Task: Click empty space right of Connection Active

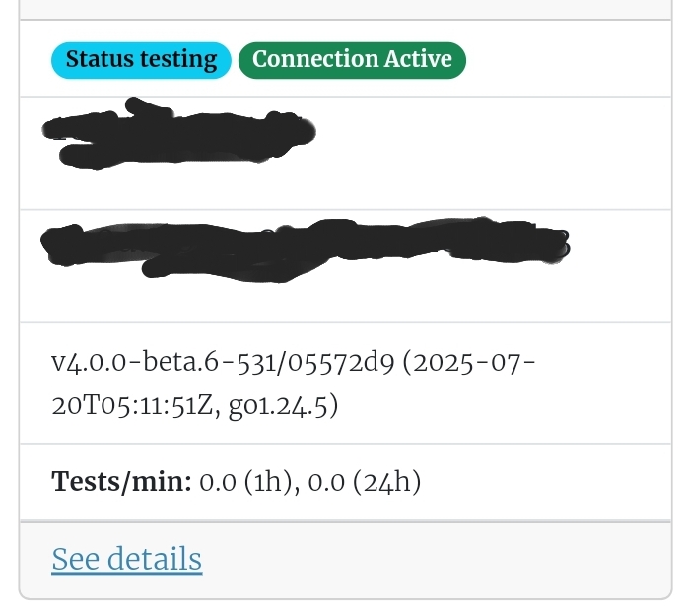Action: click(x=567, y=60)
